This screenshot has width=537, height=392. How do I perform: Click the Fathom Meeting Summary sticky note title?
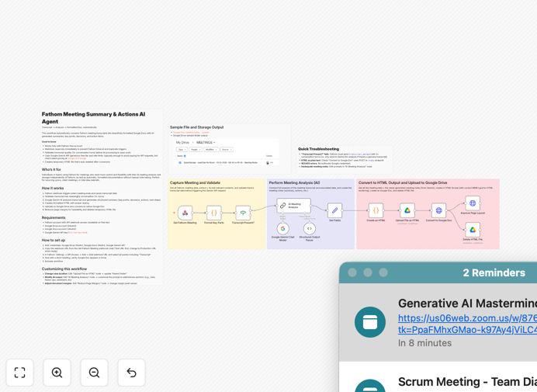point(93,117)
